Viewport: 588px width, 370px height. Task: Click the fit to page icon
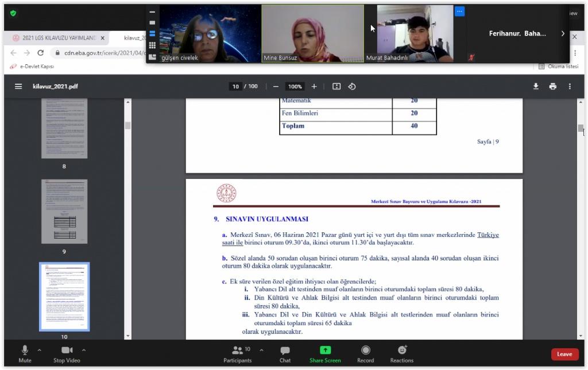point(336,87)
